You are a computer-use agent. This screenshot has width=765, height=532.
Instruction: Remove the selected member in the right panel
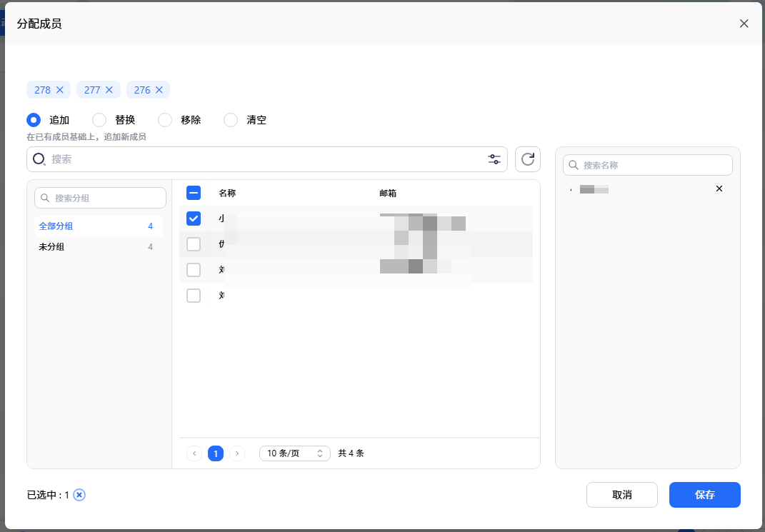719,189
